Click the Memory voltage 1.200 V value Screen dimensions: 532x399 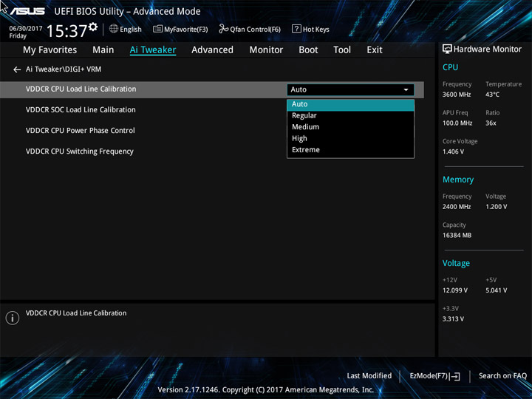[496, 207]
